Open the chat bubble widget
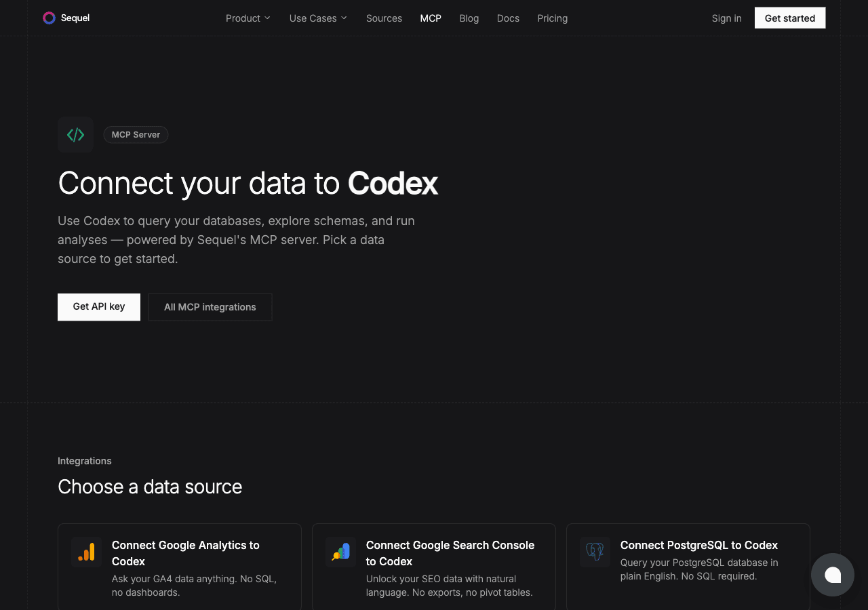868x610 pixels. tap(833, 575)
